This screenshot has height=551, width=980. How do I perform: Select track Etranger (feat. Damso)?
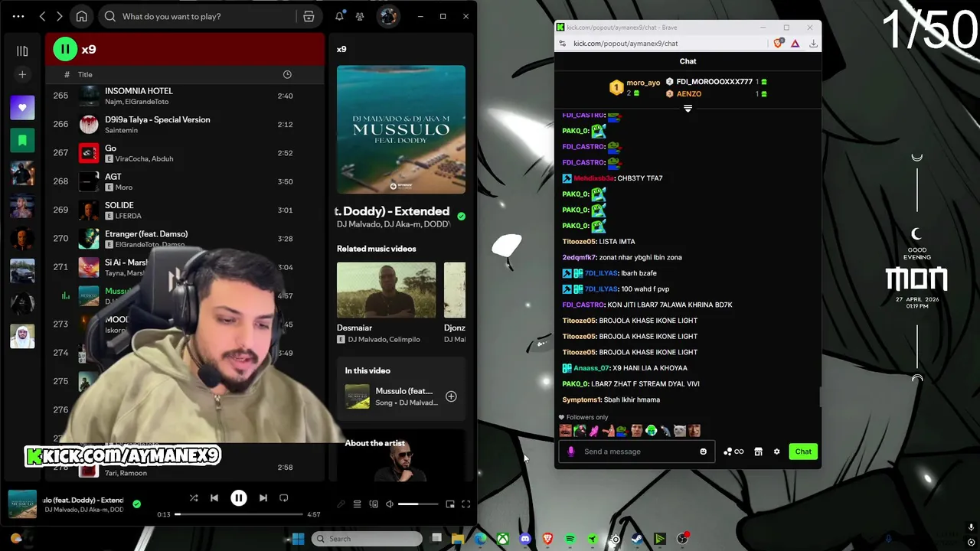[x=185, y=238]
